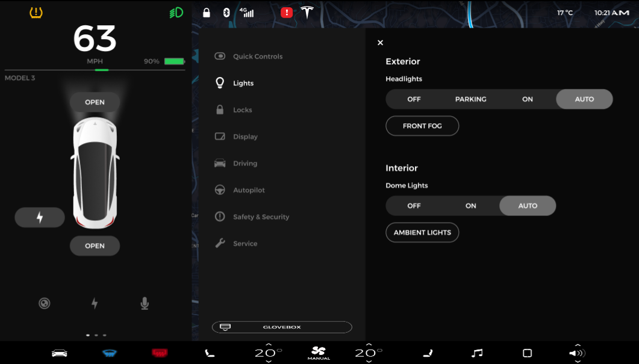The image size is (639, 364).
Task: Set headlights to AUTO
Action: [x=584, y=99]
